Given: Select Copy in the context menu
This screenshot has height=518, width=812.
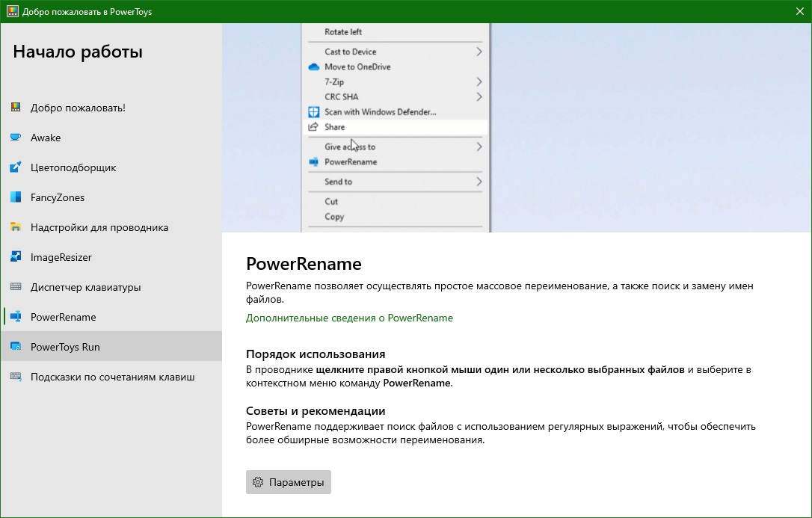Looking at the screenshot, I should pos(333,217).
